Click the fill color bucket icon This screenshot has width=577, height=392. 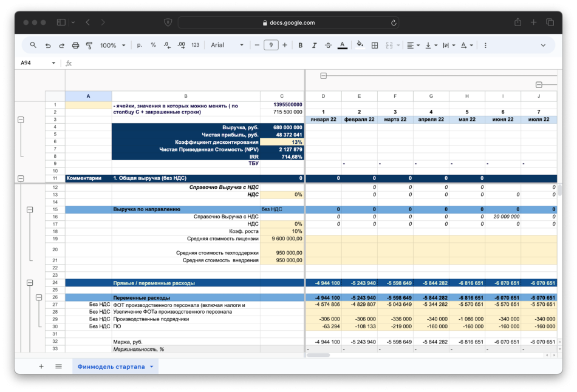pos(360,46)
